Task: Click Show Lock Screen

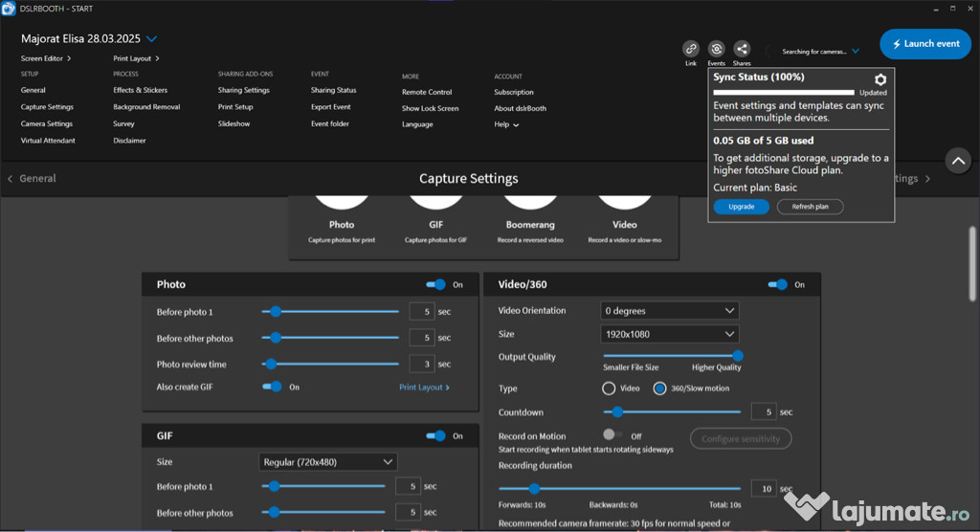Action: point(430,108)
